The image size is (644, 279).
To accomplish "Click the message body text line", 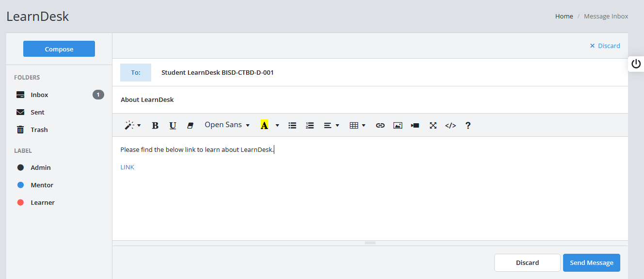I will pyautogui.click(x=197, y=149).
